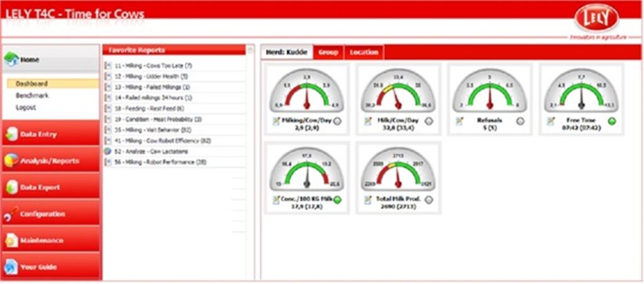Click the edit icon for Milking/Cow/Day gauge

pyautogui.click(x=275, y=121)
